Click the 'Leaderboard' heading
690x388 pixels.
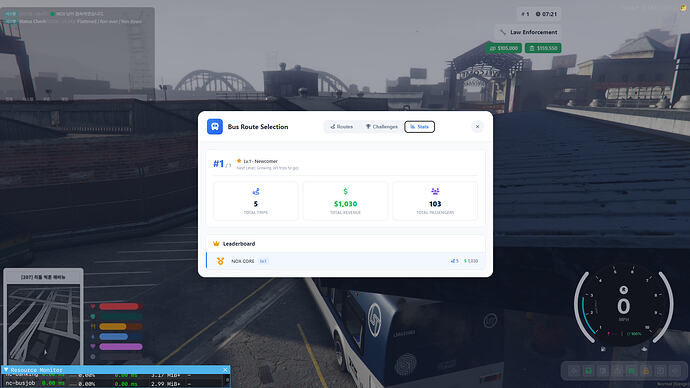239,244
